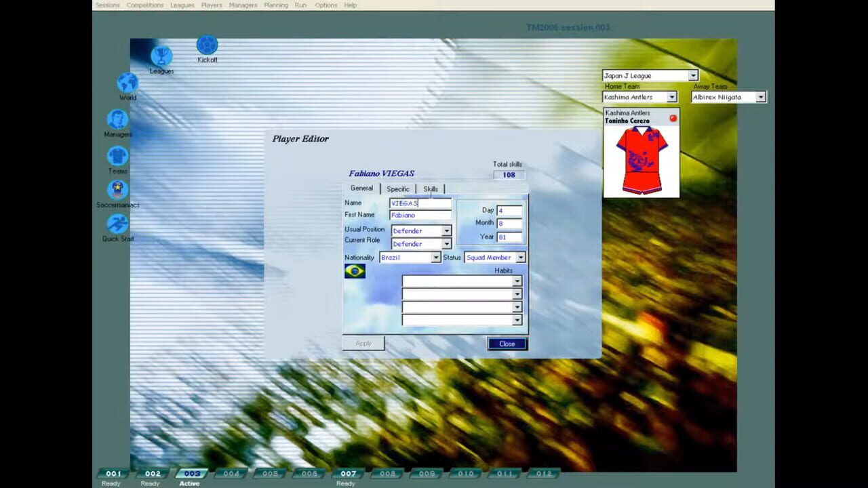
Task: Select session slot 004
Action: pos(231,474)
